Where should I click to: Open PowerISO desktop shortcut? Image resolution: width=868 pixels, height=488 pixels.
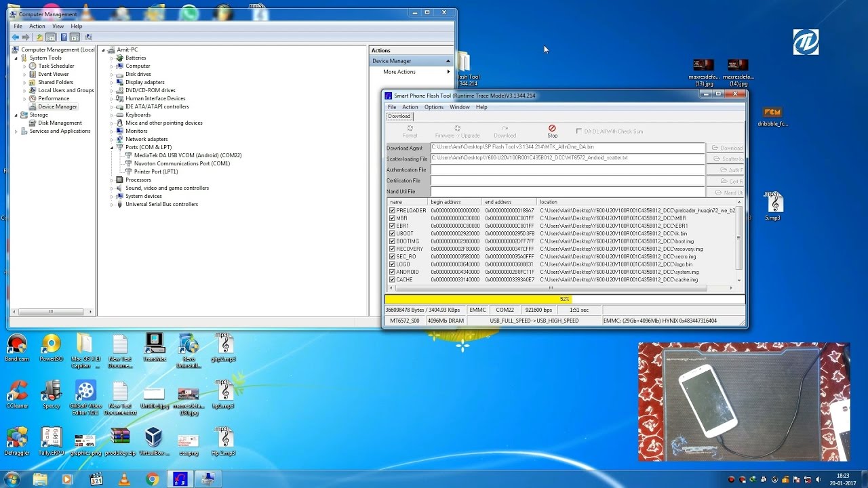(51, 348)
